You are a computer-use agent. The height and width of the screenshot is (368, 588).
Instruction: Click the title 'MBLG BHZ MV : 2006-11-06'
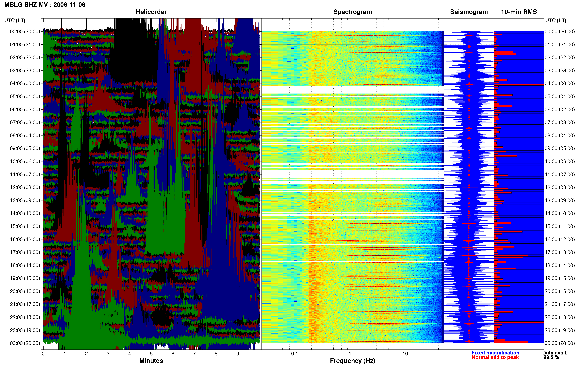tap(45, 5)
